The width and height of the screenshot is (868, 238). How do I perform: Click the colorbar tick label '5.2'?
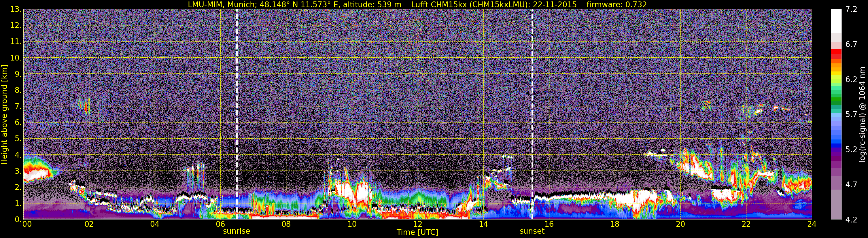click(851, 150)
